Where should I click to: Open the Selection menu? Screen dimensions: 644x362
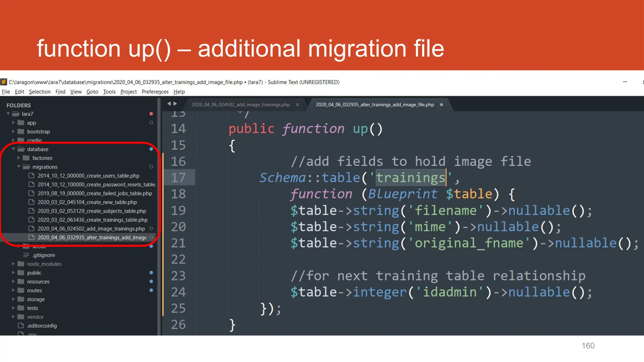[40, 91]
